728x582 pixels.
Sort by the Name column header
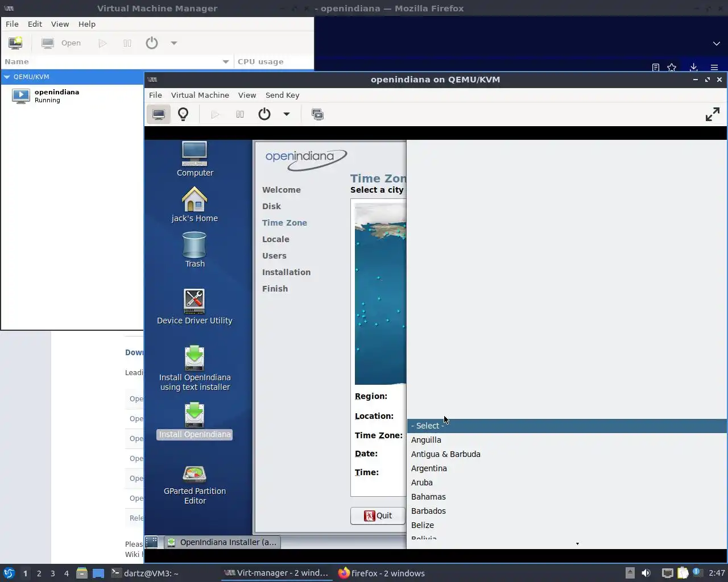pos(117,61)
